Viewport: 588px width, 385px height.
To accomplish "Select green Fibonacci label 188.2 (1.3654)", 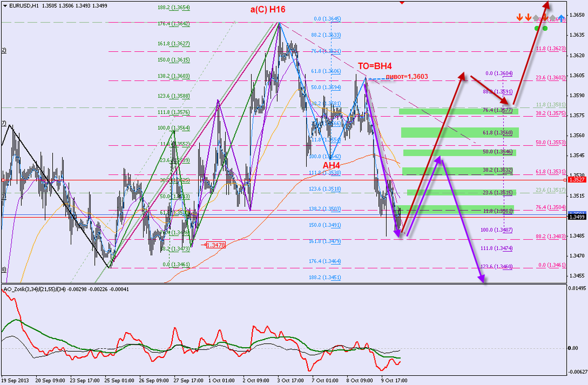I will (173, 7).
